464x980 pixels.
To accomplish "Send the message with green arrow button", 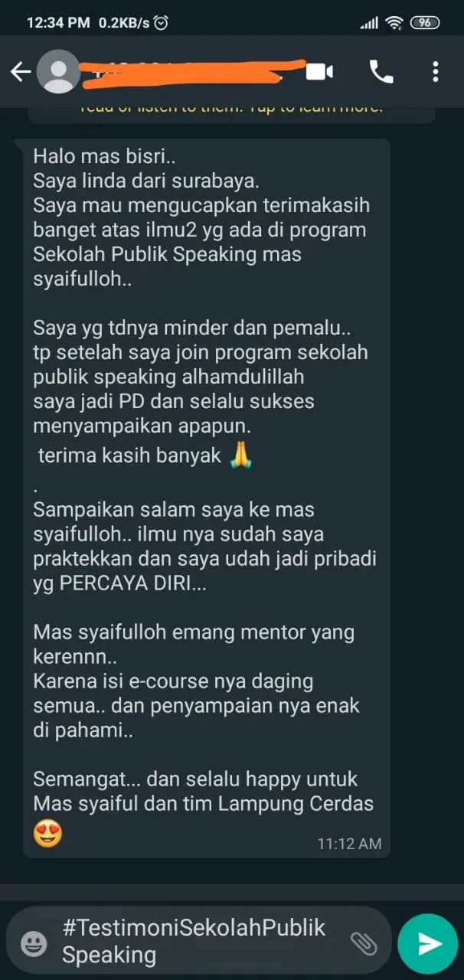I will point(428,943).
